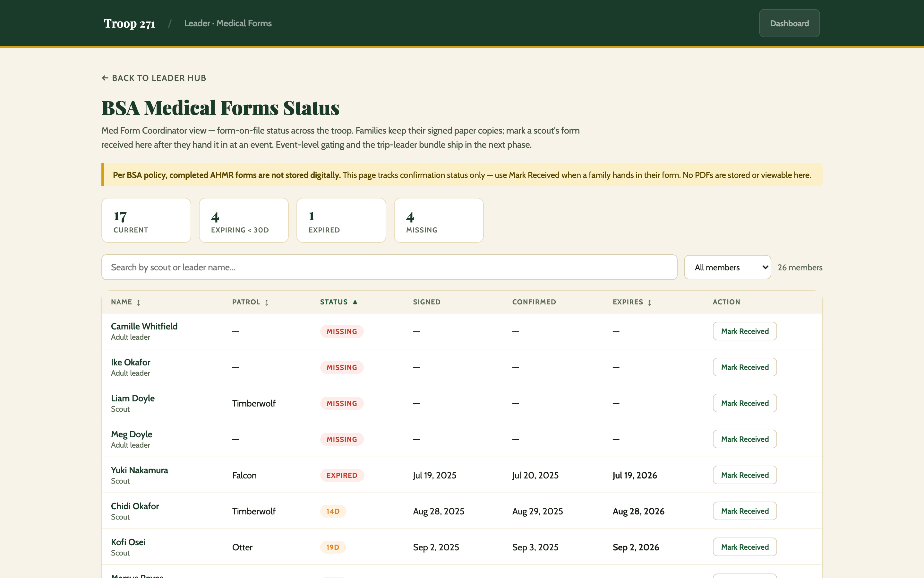
Task: Click the Jul 20, 2025 confirmed date
Action: 535,475
